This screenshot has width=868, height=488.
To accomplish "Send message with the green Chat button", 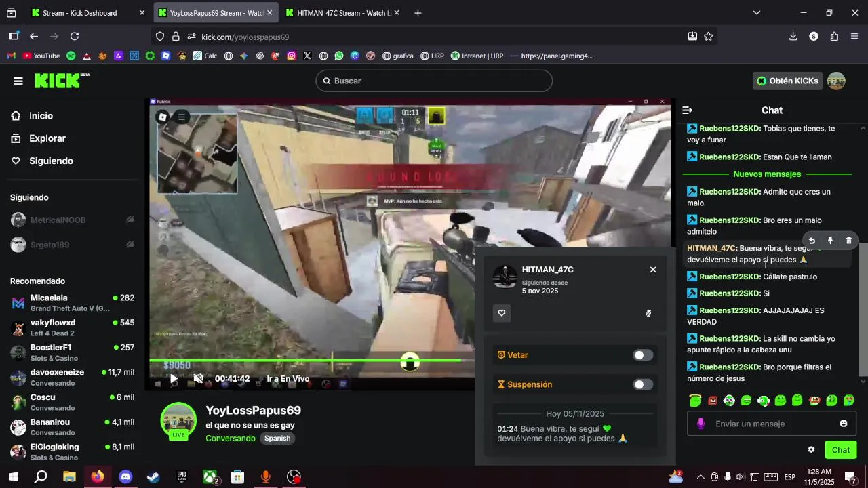I will click(x=841, y=450).
